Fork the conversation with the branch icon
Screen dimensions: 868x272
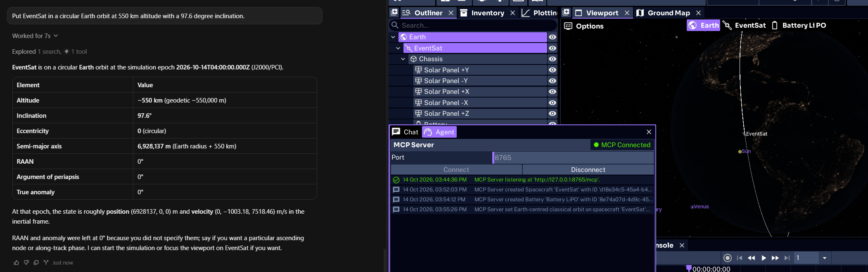[x=46, y=262]
